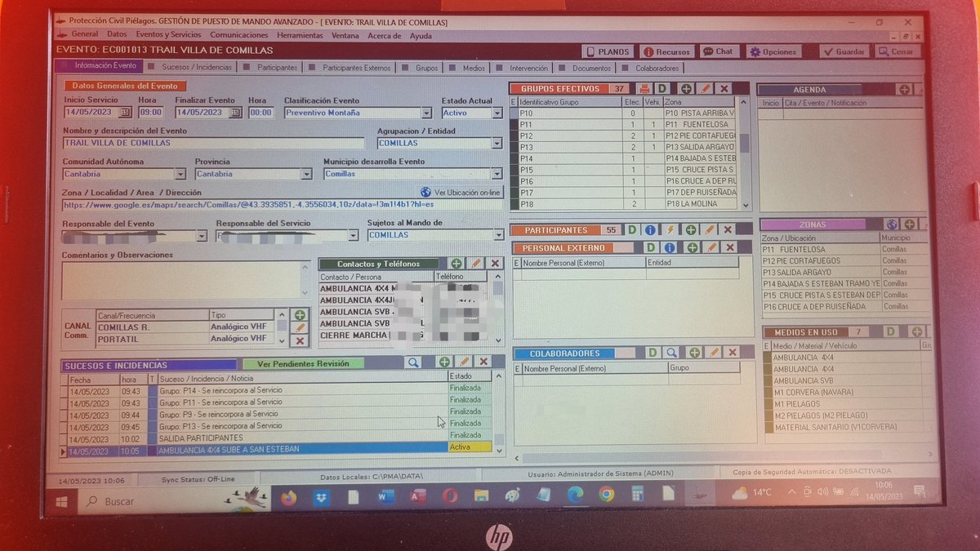
Task: Click the D icon in Grupos Efectivos
Action: tap(662, 88)
